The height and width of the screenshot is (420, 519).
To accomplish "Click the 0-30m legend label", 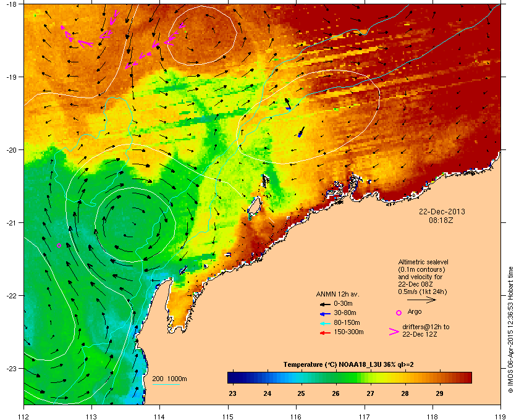I will [343, 303].
